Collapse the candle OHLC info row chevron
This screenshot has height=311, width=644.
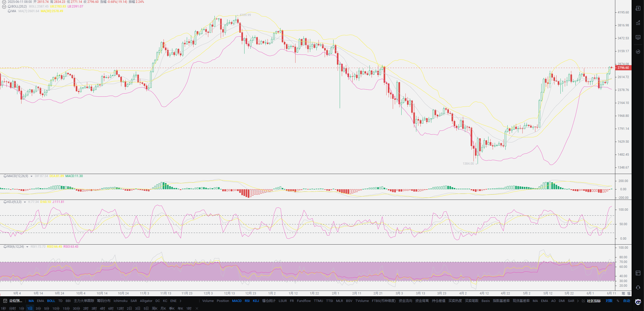click(4, 2)
